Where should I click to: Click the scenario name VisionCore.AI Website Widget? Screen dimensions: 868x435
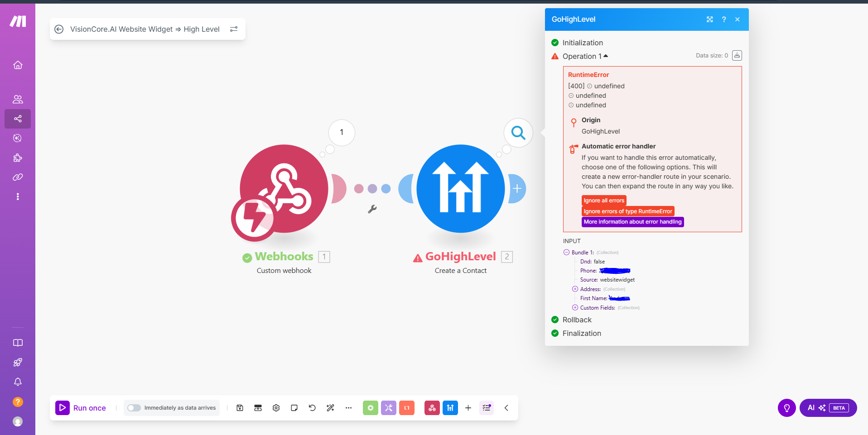pyautogui.click(x=145, y=29)
